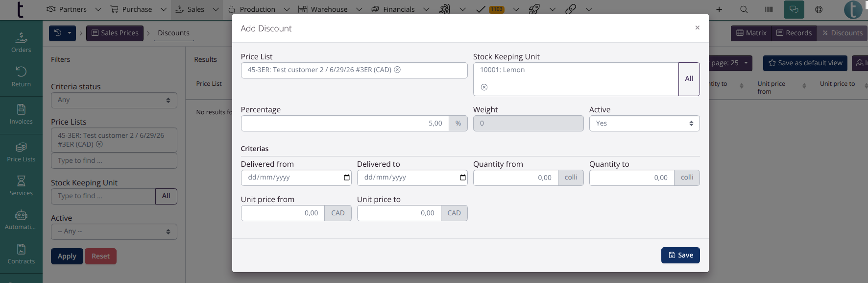Screen dimensions: 868x283
Task: Expand the Criteria status Any dropdown
Action: click(x=114, y=100)
